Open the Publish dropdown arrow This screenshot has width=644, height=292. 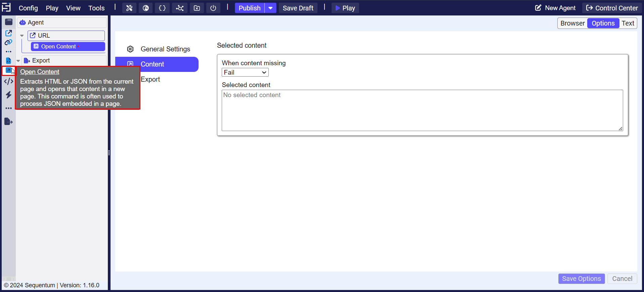[x=270, y=8]
